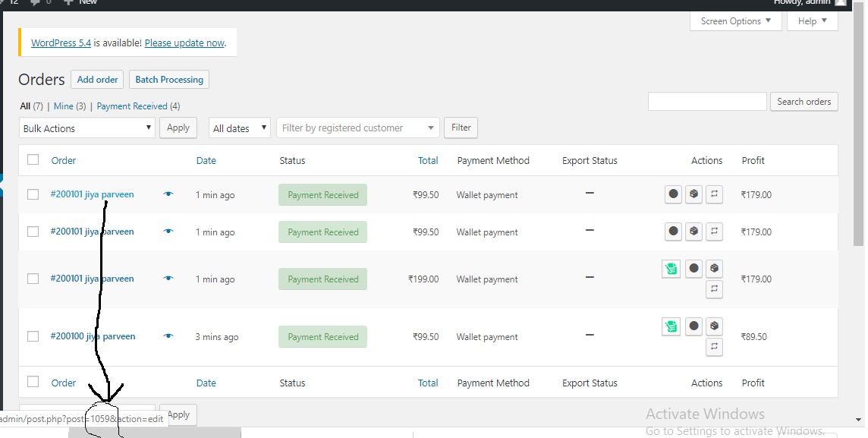Open Filter by registered customer dropdown

coord(357,128)
